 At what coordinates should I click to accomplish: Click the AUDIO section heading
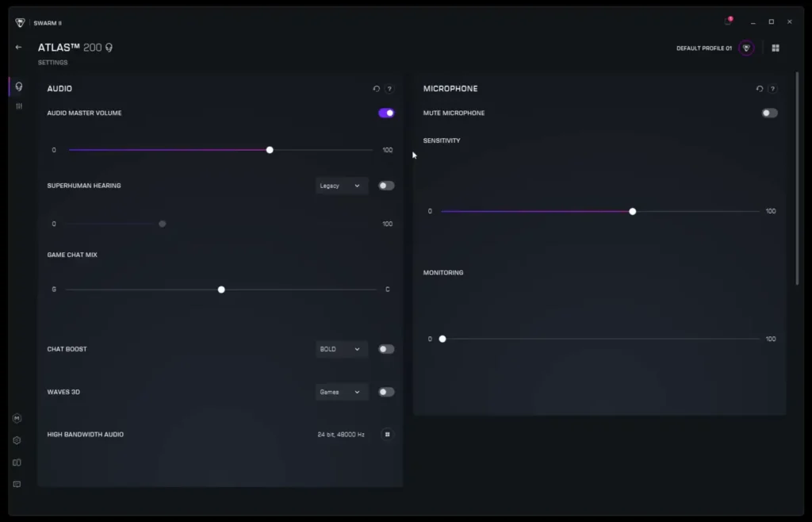(x=59, y=89)
